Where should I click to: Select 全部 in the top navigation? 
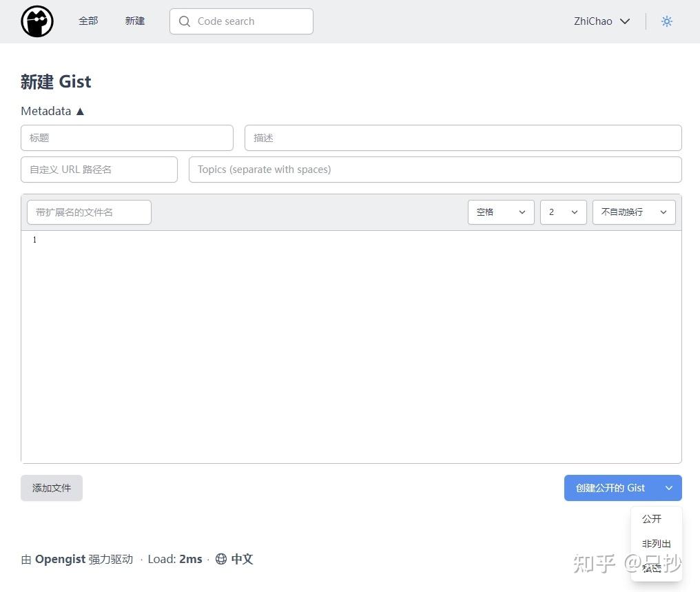tap(88, 21)
